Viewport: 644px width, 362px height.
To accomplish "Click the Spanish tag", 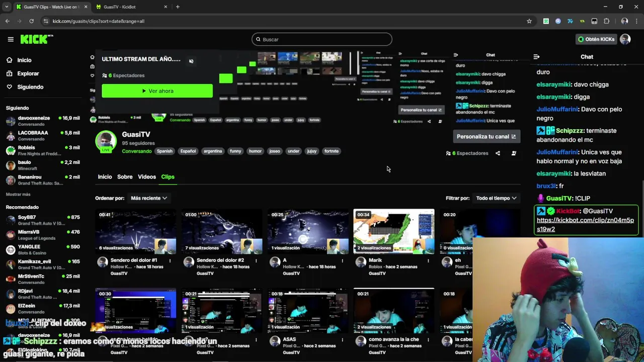I will tap(165, 151).
